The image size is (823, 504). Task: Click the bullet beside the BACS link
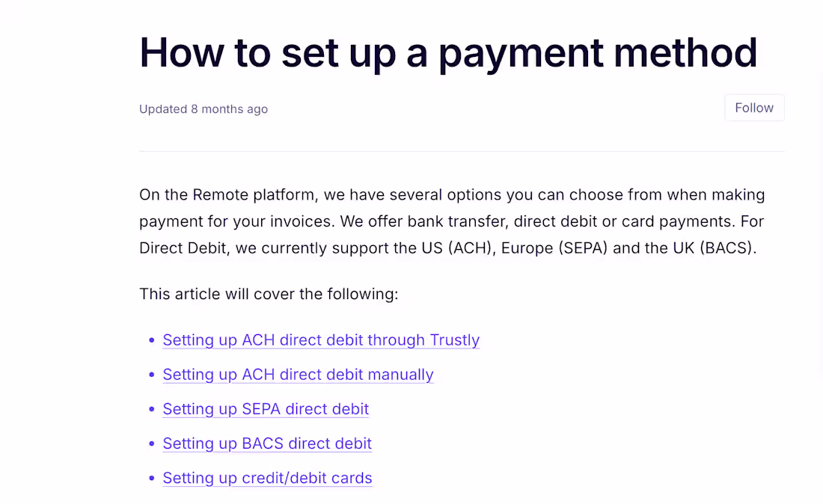tap(152, 443)
